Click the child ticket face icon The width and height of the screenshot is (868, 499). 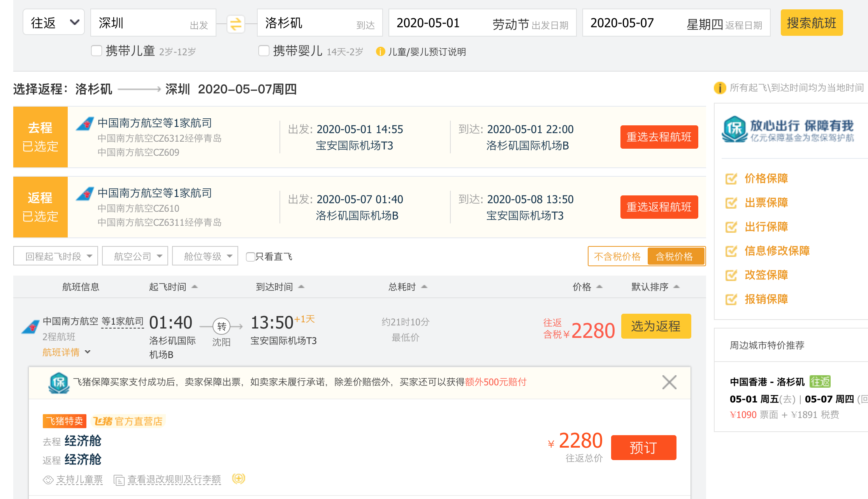pos(48,480)
